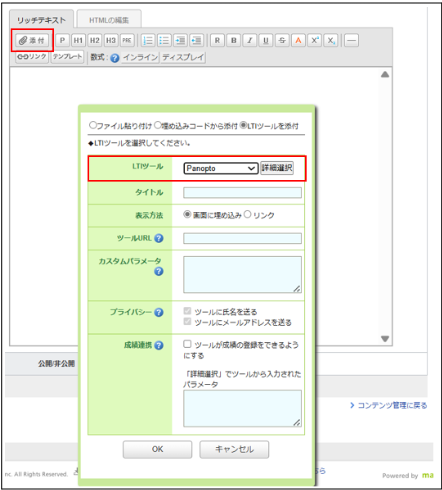Click the R remove-format button
The width and height of the screenshot is (442, 490).
tap(217, 40)
